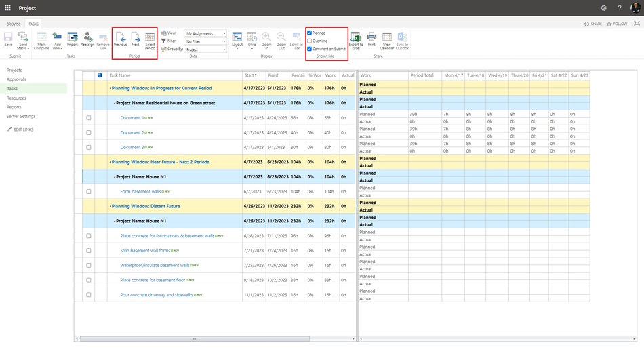Uncheck the Planned checkbox
The width and height of the screenshot is (644, 362).
click(x=310, y=33)
